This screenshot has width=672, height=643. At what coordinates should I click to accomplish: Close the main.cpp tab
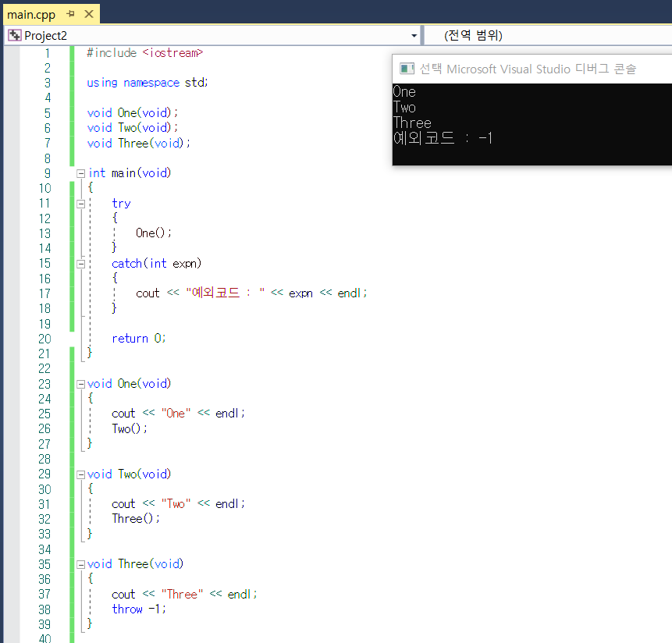point(89,14)
